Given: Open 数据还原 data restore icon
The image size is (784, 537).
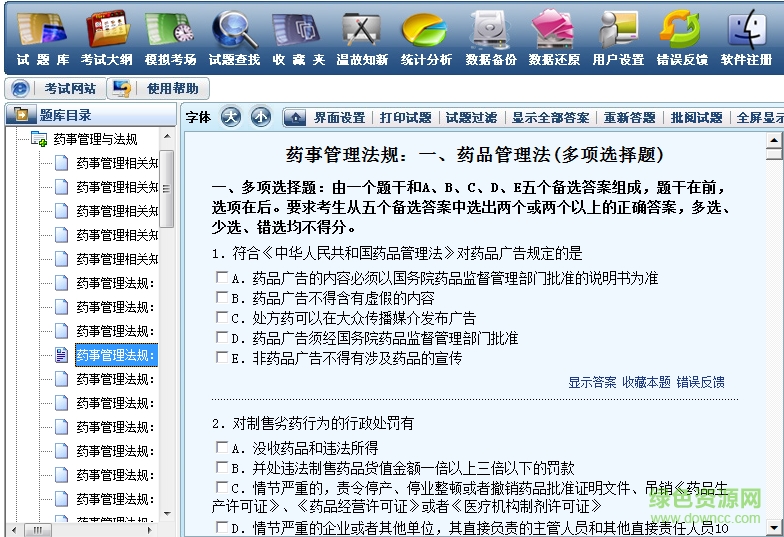Looking at the screenshot, I should 554,30.
